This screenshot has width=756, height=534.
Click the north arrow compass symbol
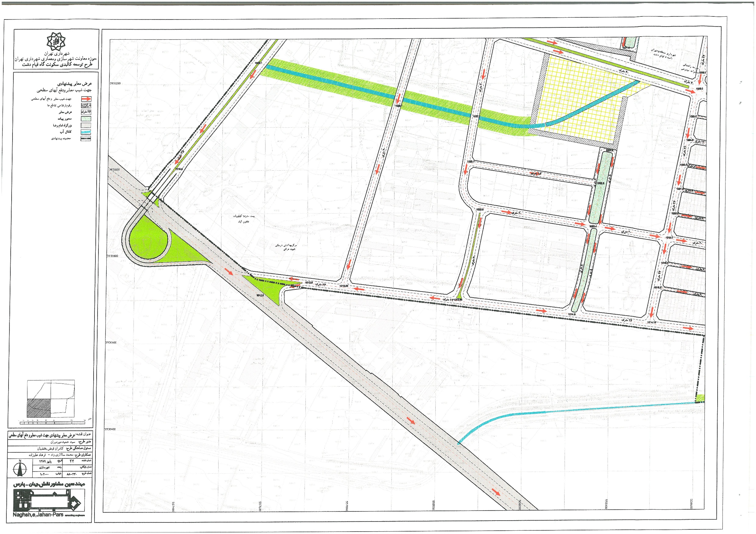[x=20, y=469]
